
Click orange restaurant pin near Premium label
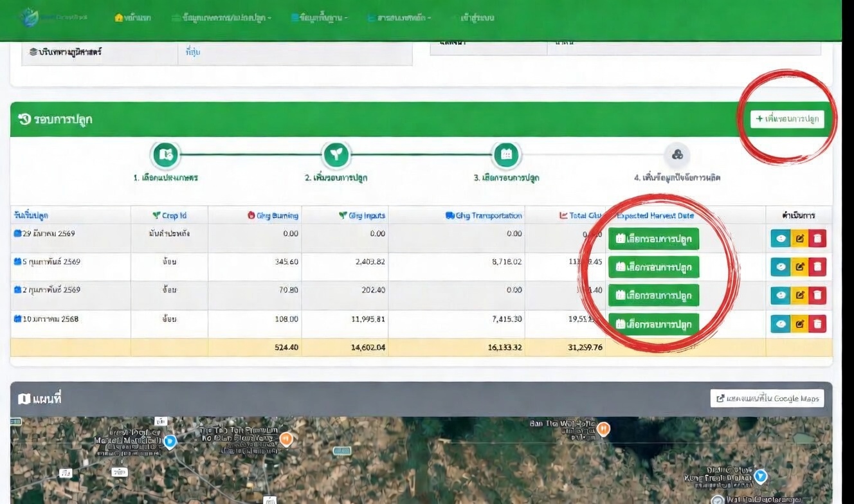click(286, 439)
